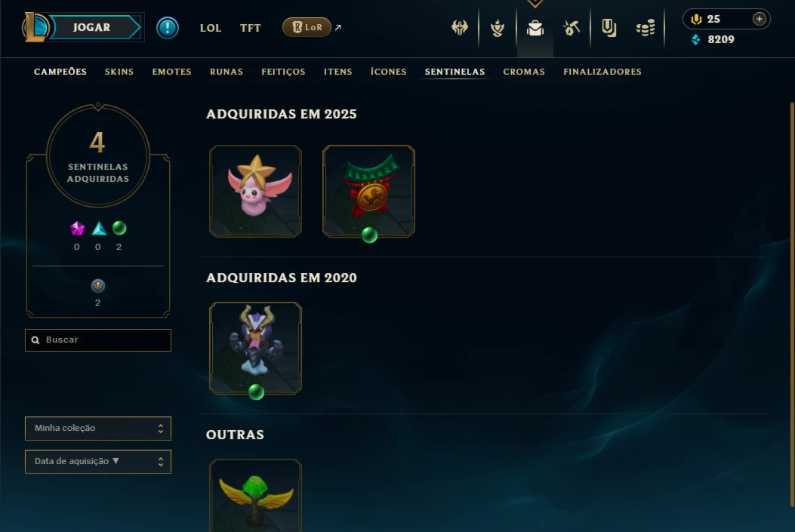Switch to the Skins tab
Viewport: 795px width, 532px height.
point(119,72)
